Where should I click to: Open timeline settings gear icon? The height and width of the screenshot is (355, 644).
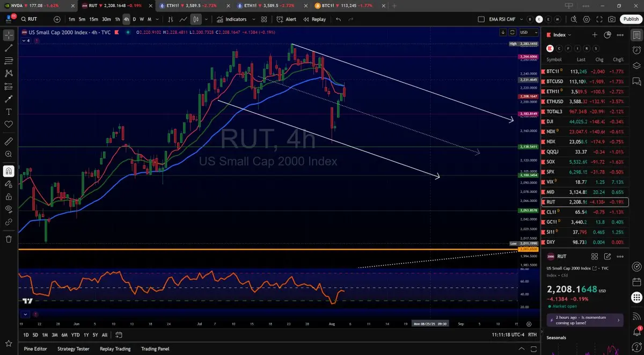tap(529, 324)
